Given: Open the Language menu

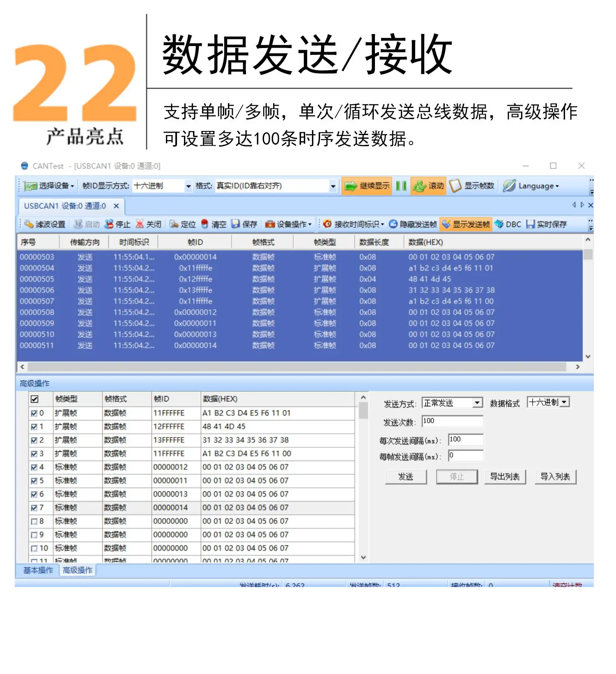Looking at the screenshot, I should [x=531, y=186].
